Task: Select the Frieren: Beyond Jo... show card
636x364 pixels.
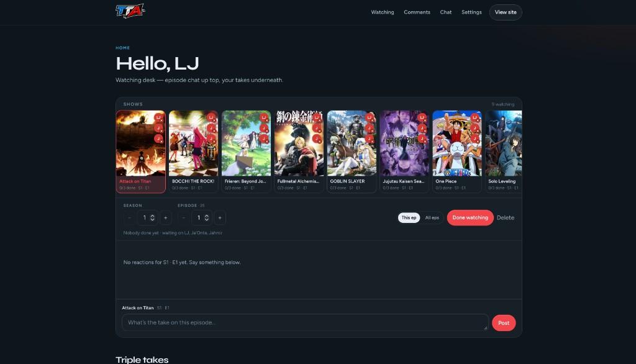Action: pos(246,152)
